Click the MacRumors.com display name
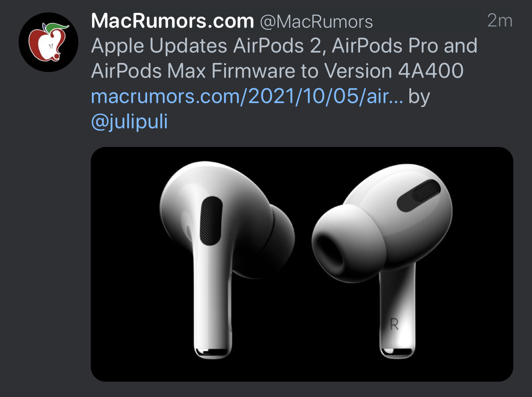The height and width of the screenshot is (397, 532). pos(172,21)
